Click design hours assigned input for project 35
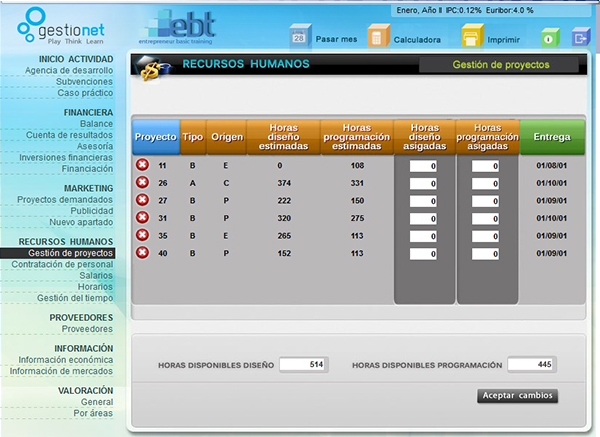600x437 pixels. tap(423, 236)
